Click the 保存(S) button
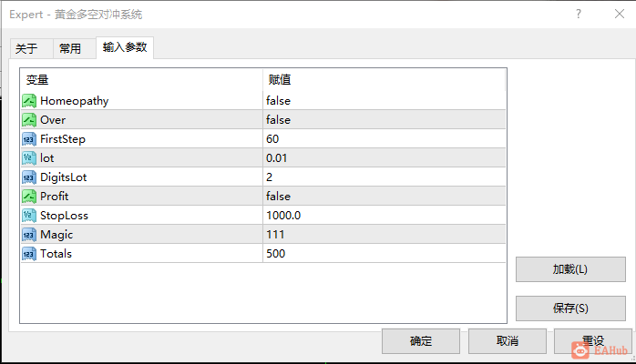636x364 pixels. [570, 308]
